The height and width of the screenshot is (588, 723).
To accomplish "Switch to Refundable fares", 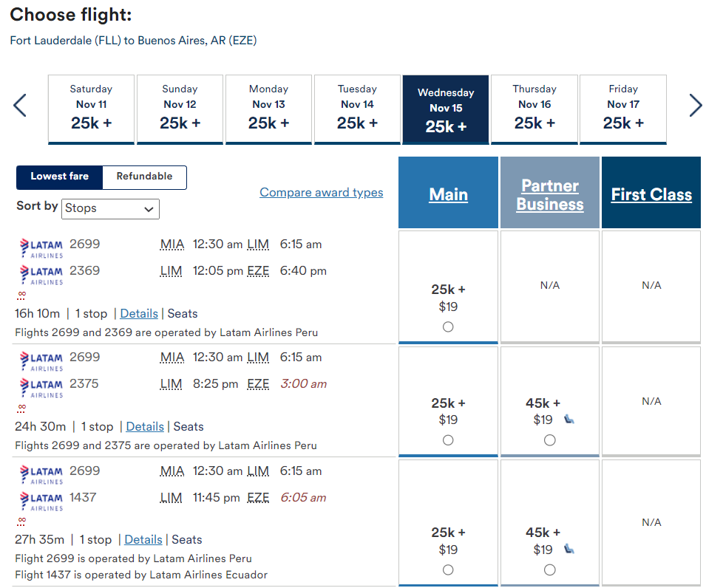I will click(144, 177).
